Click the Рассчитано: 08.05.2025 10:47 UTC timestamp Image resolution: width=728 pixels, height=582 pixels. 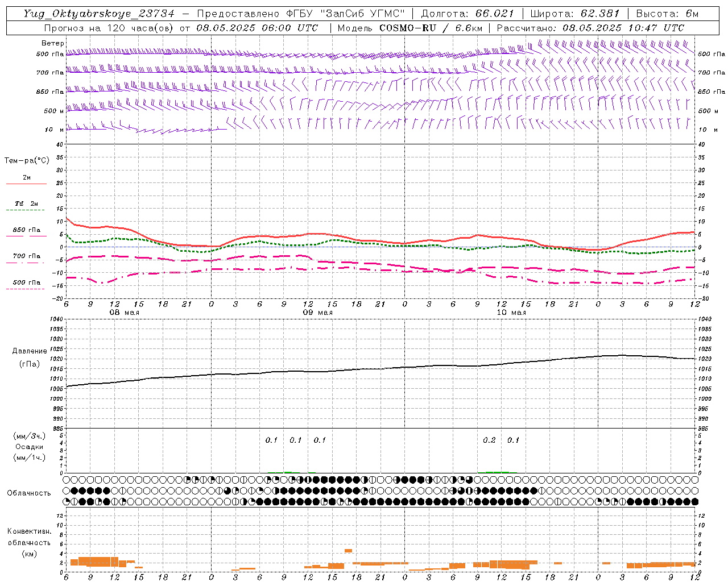(590, 28)
